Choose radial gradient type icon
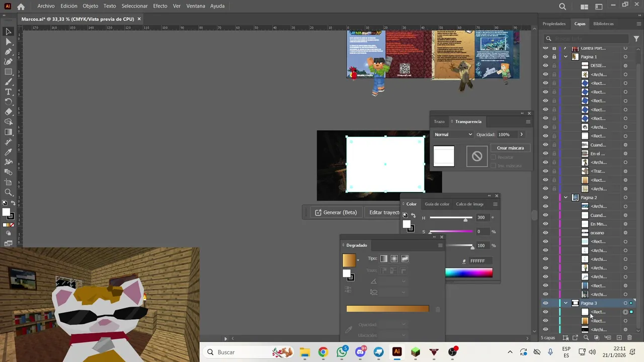The image size is (644, 362). [x=394, y=258]
